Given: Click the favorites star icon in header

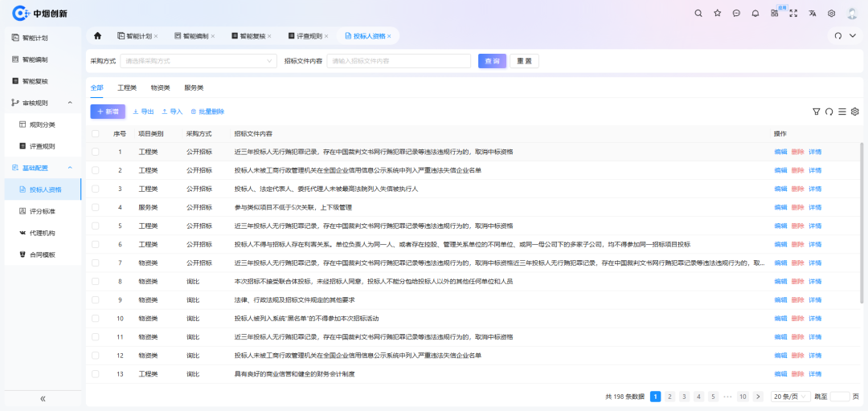Looking at the screenshot, I should click(718, 14).
